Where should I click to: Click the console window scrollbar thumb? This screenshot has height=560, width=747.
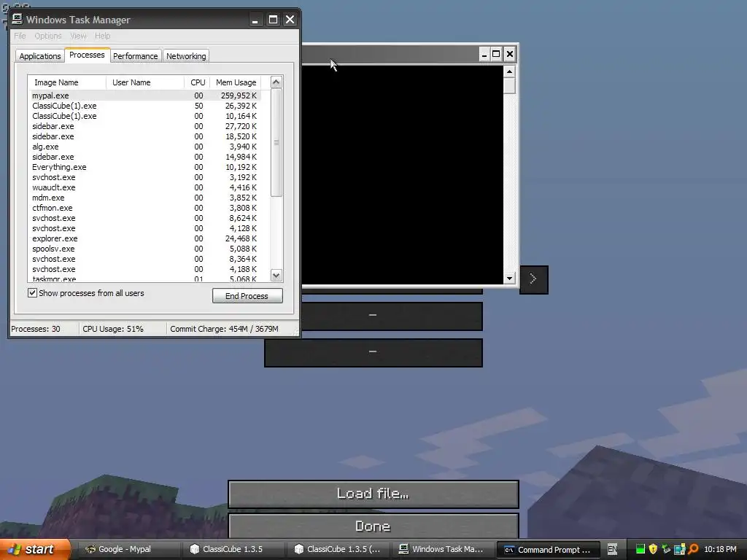click(x=509, y=86)
